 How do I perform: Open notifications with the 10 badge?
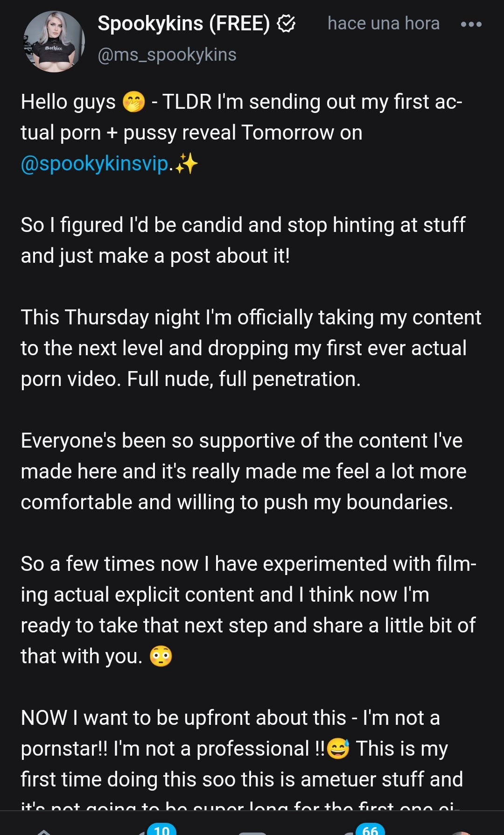pyautogui.click(x=149, y=831)
